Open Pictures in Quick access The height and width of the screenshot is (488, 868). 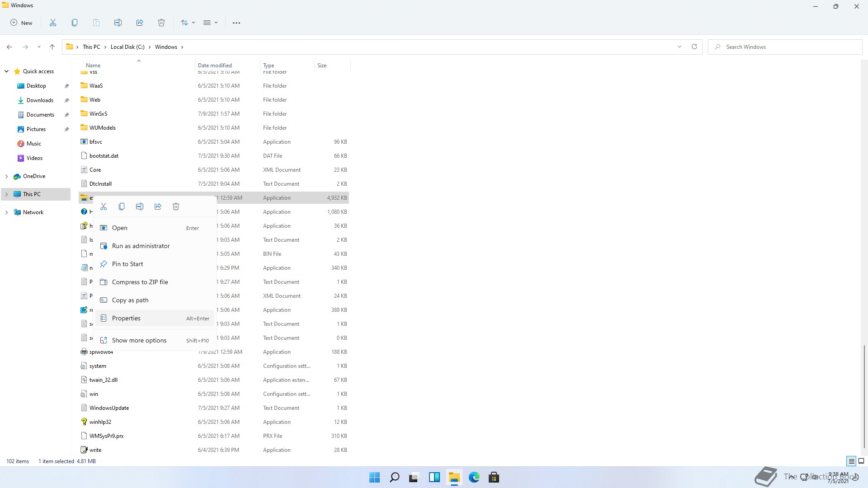(x=36, y=129)
